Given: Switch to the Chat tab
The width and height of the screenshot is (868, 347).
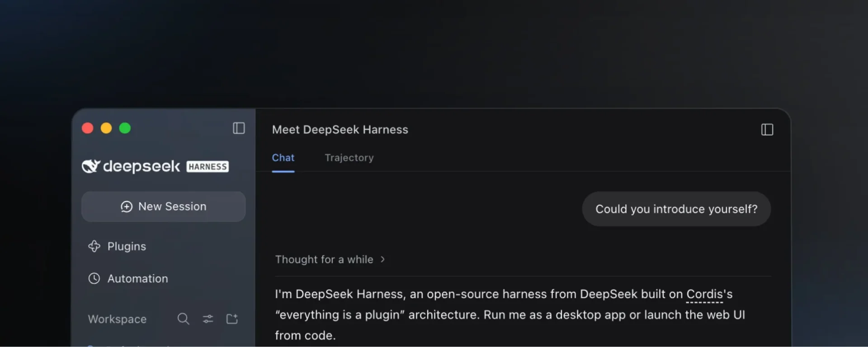Looking at the screenshot, I should point(283,158).
